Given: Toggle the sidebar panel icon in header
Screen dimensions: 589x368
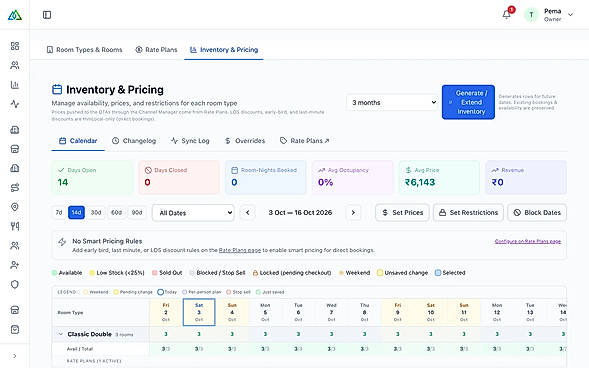Looking at the screenshot, I should point(47,15).
